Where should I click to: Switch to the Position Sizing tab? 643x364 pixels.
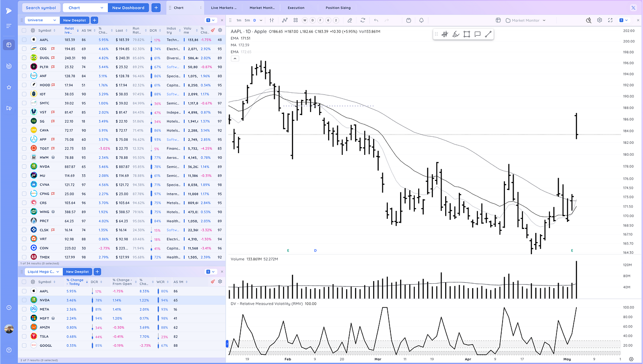[338, 8]
